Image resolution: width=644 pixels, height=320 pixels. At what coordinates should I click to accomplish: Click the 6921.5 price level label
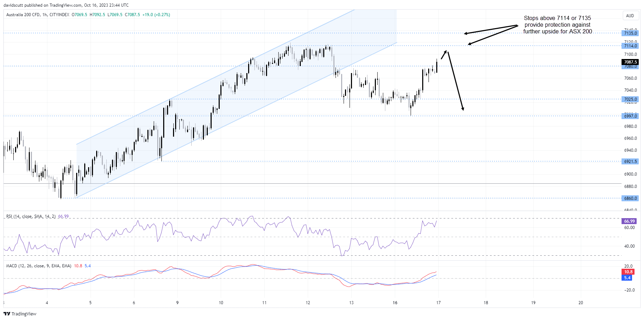(630, 162)
